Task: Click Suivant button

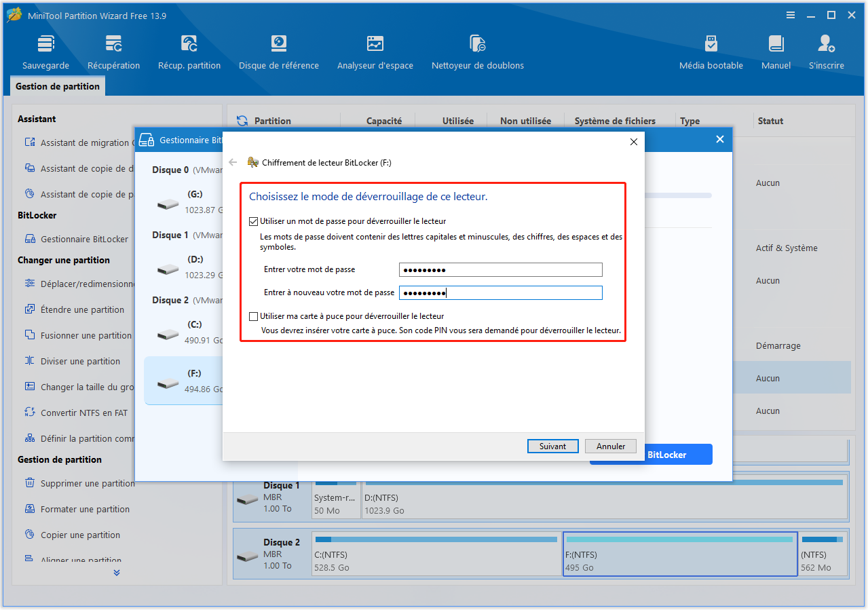Action: pyautogui.click(x=552, y=446)
